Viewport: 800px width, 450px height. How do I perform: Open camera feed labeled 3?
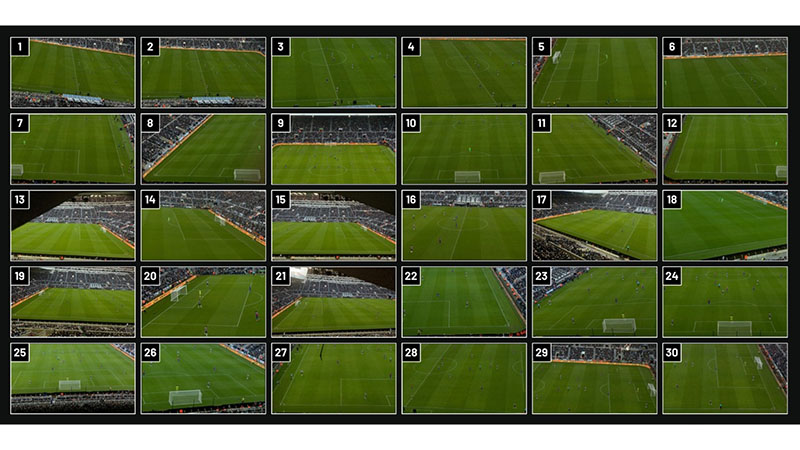tap(334, 72)
